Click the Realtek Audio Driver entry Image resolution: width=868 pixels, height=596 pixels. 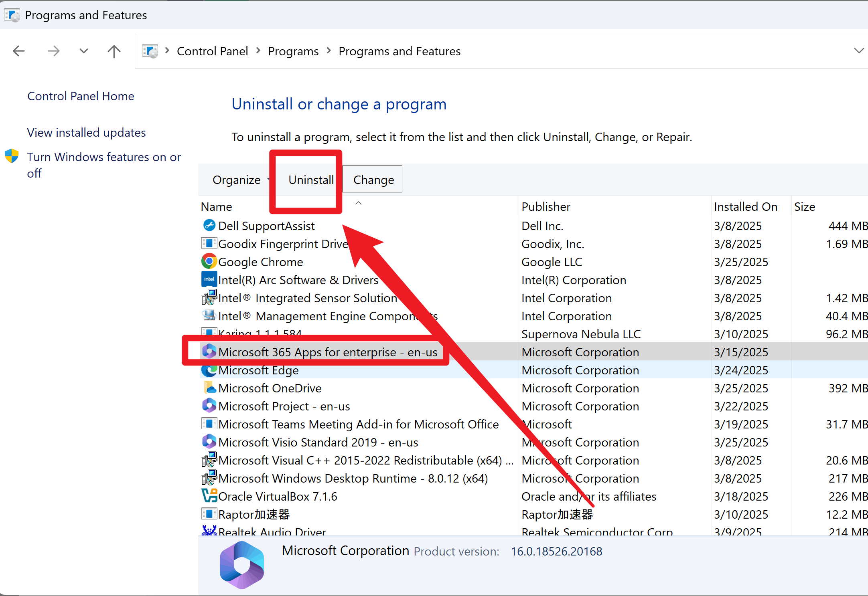click(x=272, y=531)
